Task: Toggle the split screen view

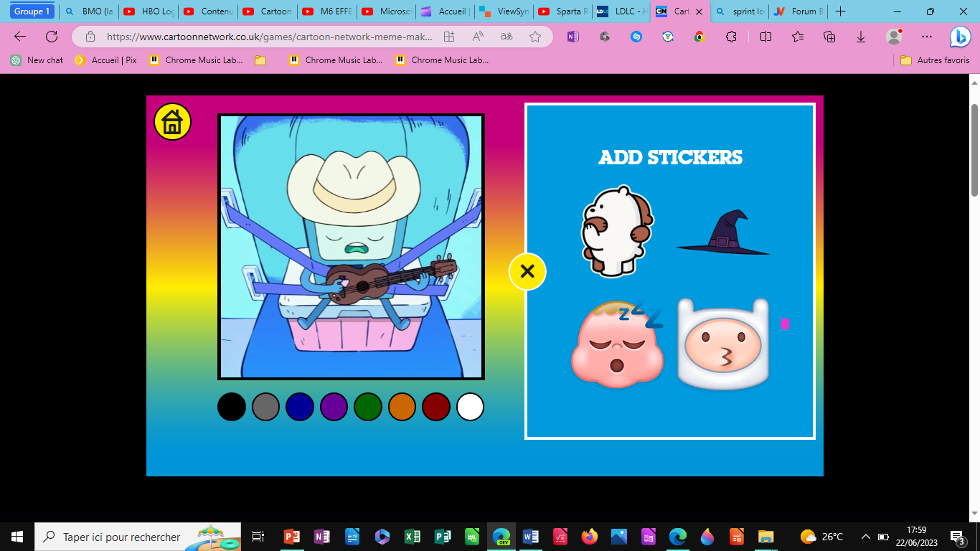Action: (765, 37)
